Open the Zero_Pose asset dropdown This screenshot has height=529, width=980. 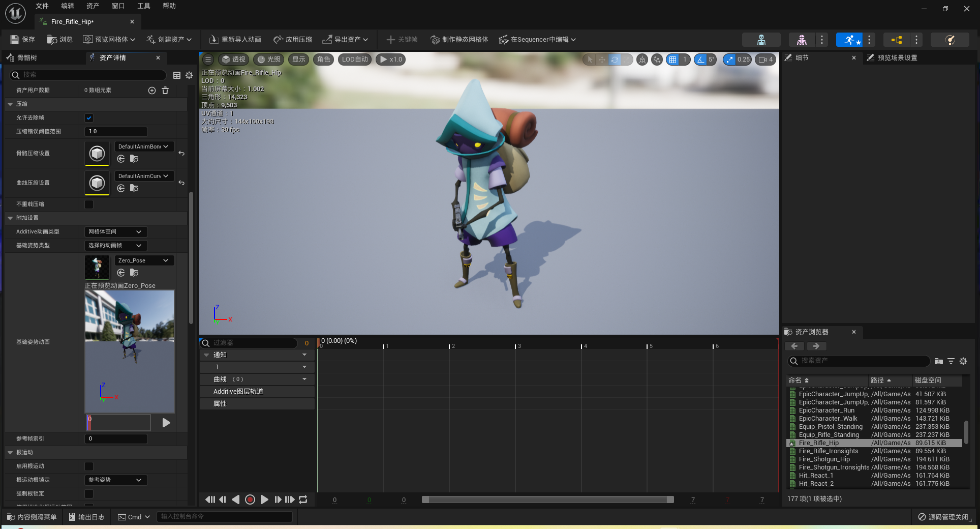click(144, 260)
